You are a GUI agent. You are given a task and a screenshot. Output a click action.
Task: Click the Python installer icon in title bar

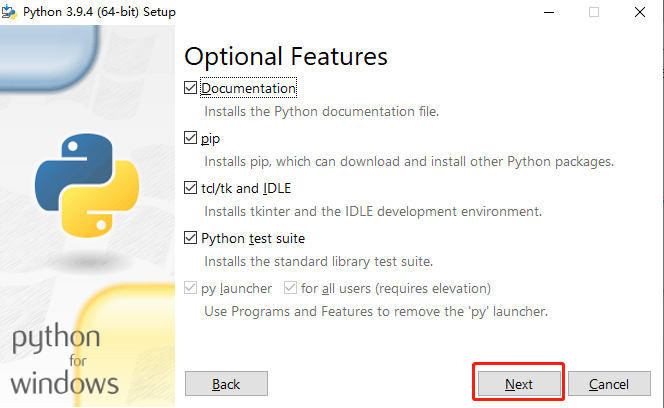click(9, 12)
